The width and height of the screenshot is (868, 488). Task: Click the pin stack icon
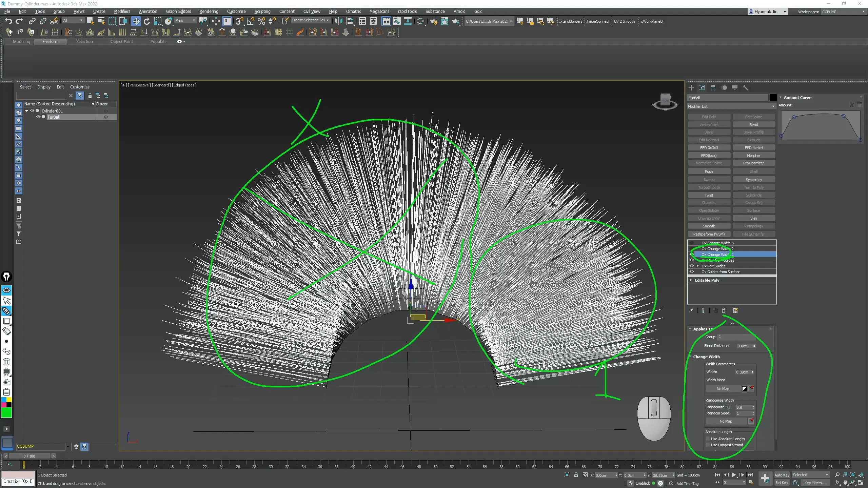[691, 310]
